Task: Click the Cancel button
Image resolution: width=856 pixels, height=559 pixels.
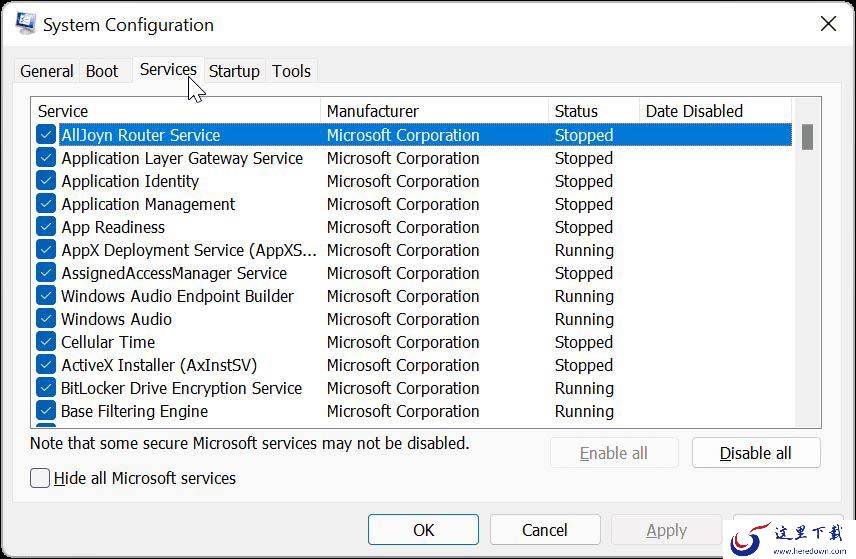Action: click(x=545, y=530)
